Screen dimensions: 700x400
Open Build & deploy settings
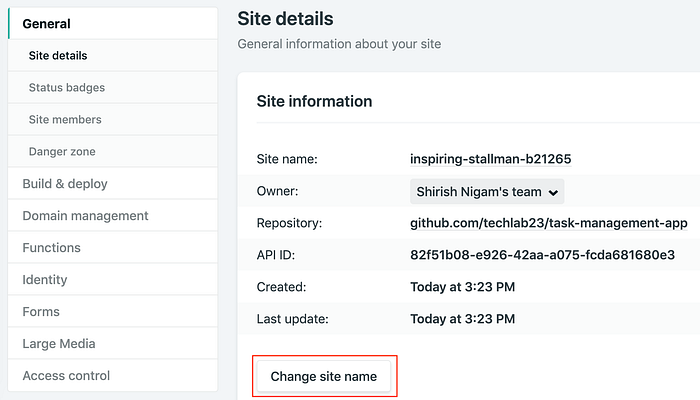65,183
